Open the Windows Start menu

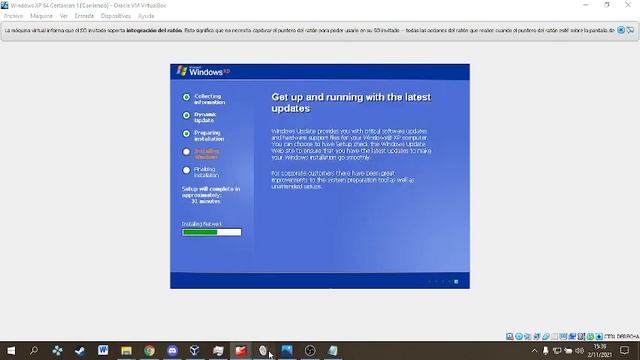coord(11,351)
